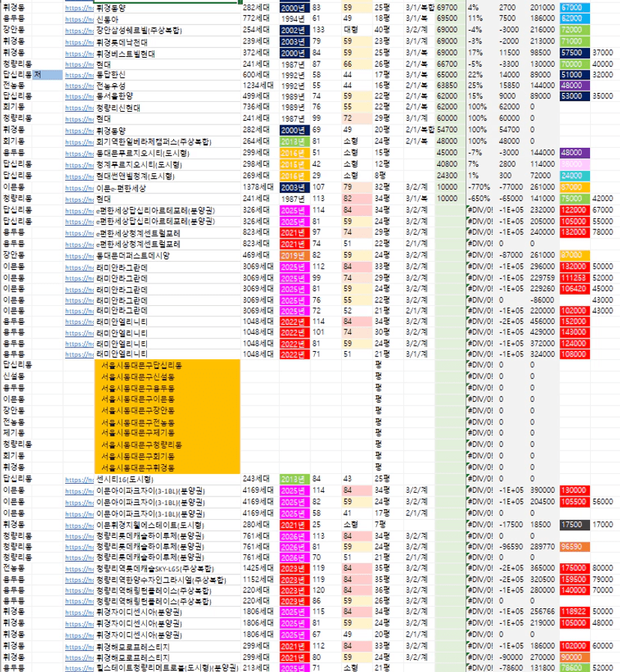
Task: Click the 1234세대 household count cell
Action: (259, 85)
